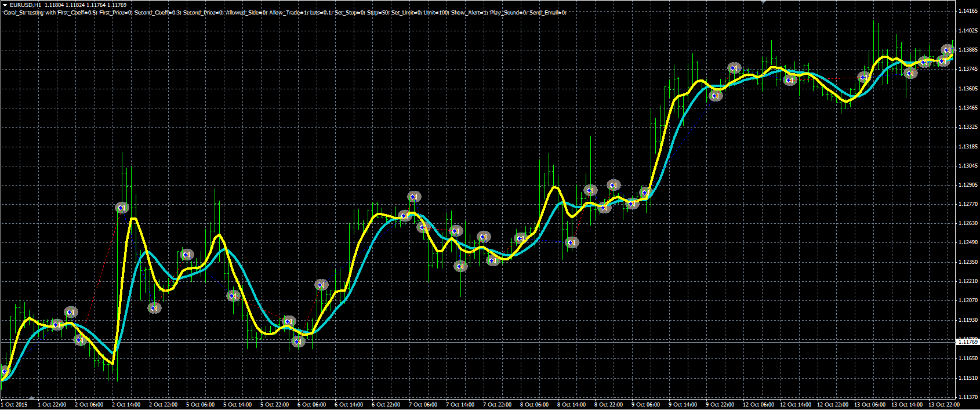980x410 pixels.
Task: Click the 5 Oct 06:00 time label
Action: point(201,405)
